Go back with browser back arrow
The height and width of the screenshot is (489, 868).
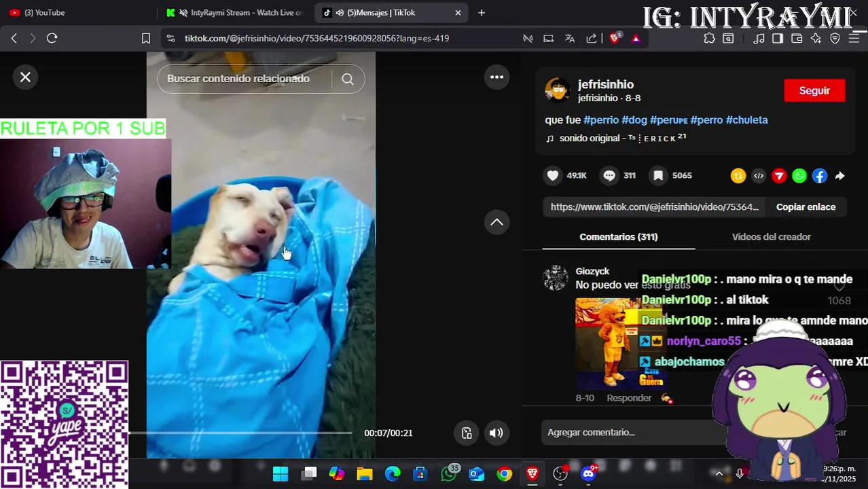(14, 39)
